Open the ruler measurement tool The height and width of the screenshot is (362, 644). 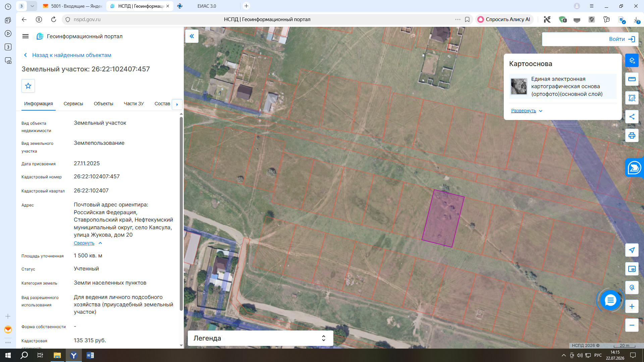point(632,79)
